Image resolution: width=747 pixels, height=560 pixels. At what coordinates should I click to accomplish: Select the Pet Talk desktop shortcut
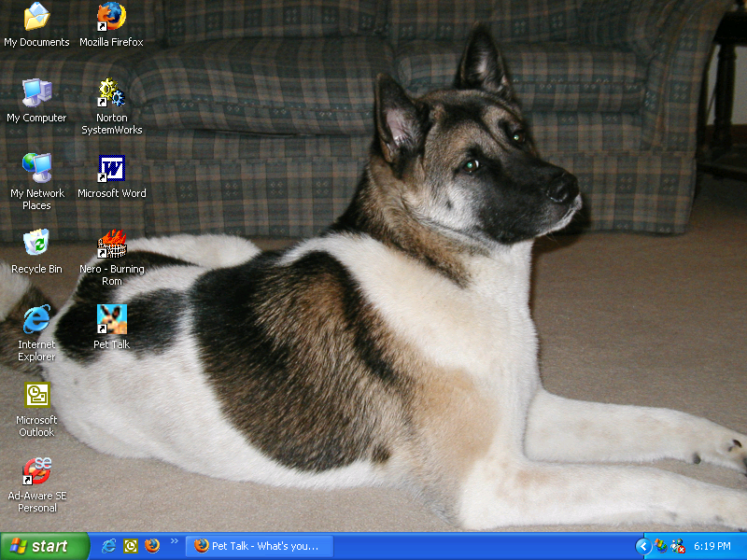pos(111,320)
